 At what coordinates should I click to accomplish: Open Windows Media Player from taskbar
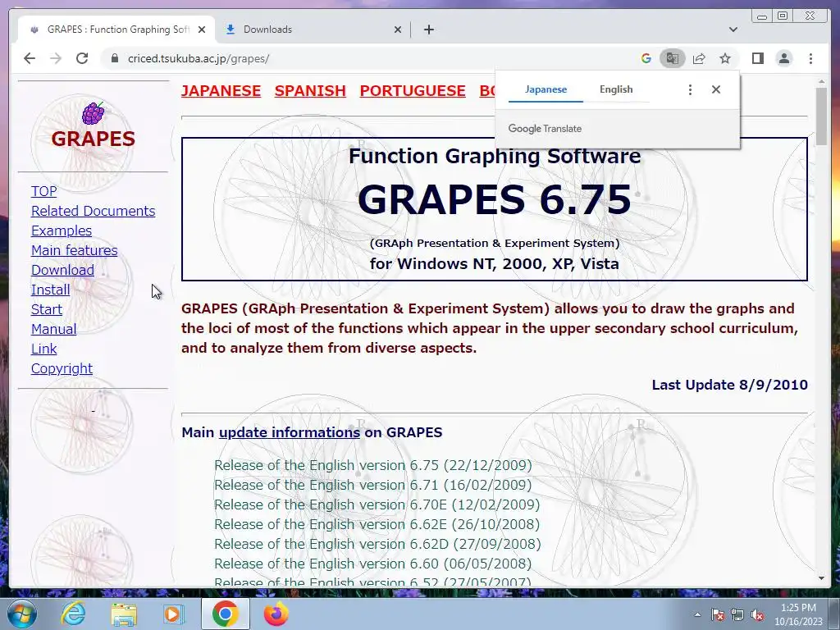(173, 614)
